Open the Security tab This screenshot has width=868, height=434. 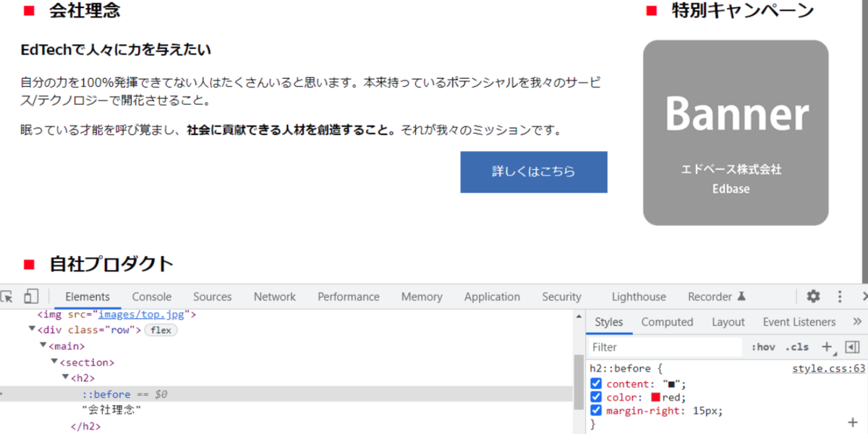coord(562,297)
